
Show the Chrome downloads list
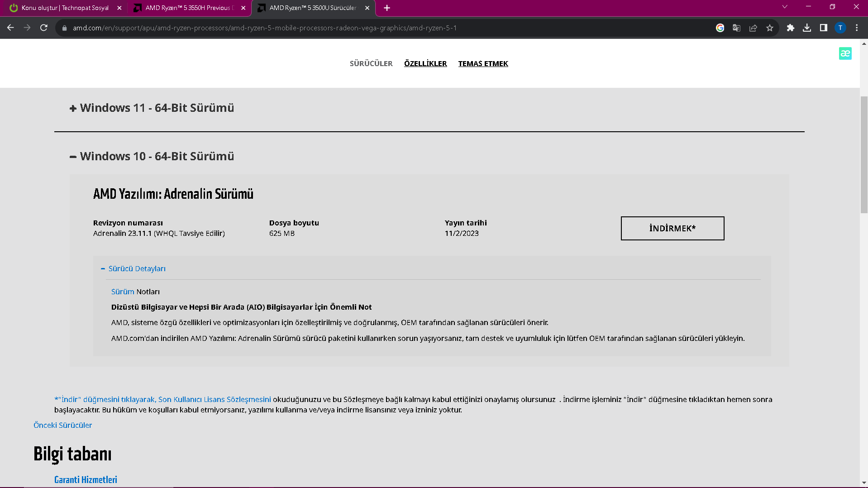tap(807, 28)
